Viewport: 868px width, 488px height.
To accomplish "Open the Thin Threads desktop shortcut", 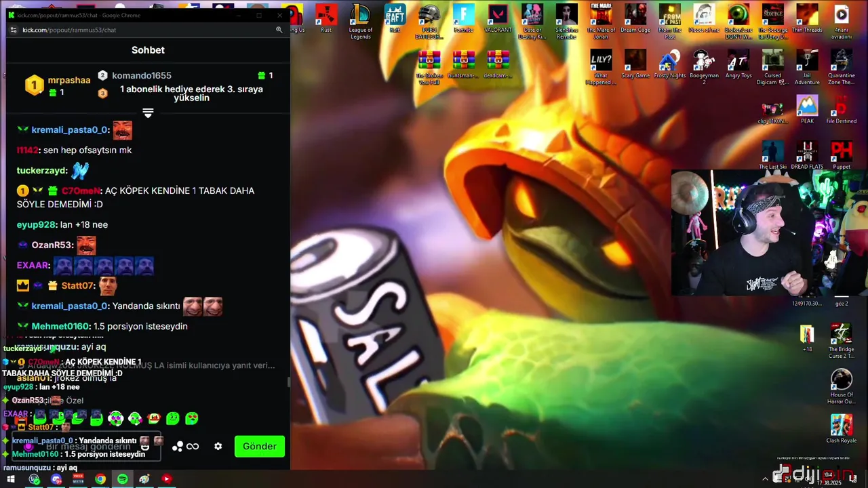I will click(x=807, y=19).
